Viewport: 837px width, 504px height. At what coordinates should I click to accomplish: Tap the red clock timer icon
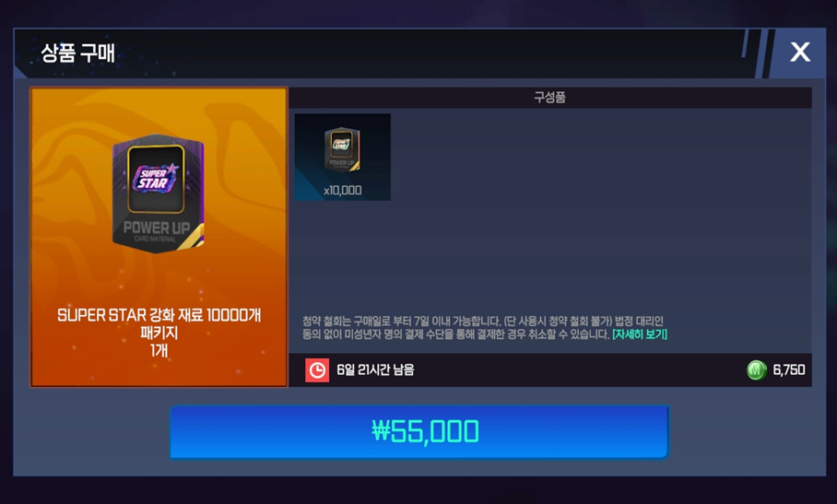317,370
